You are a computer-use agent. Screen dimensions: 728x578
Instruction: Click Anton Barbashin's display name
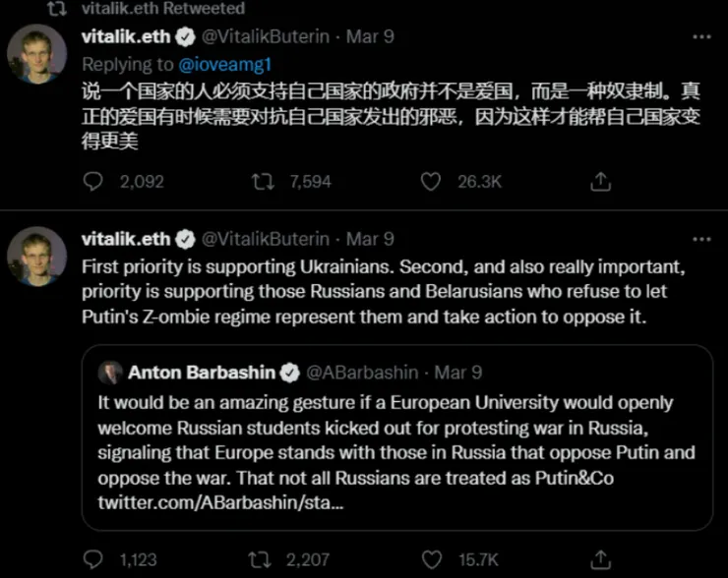coord(203,373)
